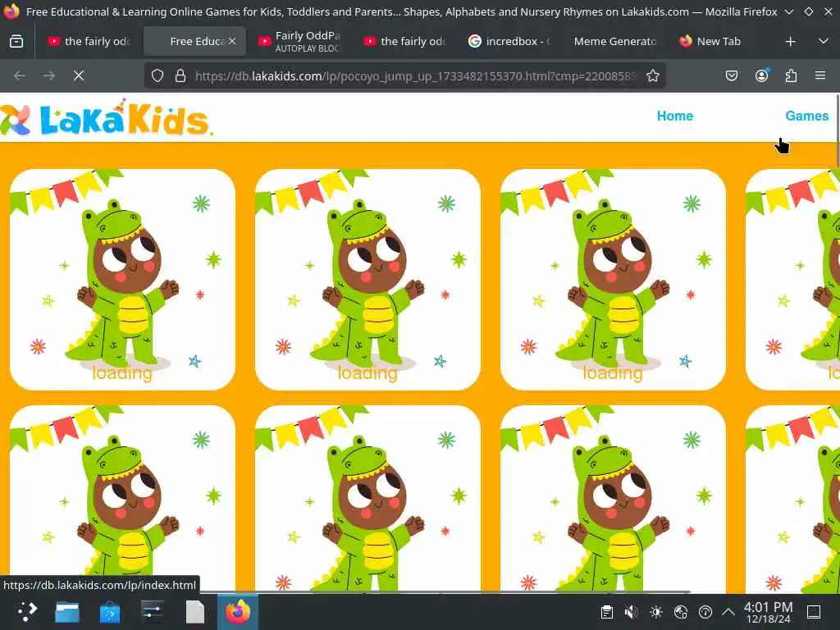Show desktop button in taskbar
840x630 pixels.
(x=814, y=612)
